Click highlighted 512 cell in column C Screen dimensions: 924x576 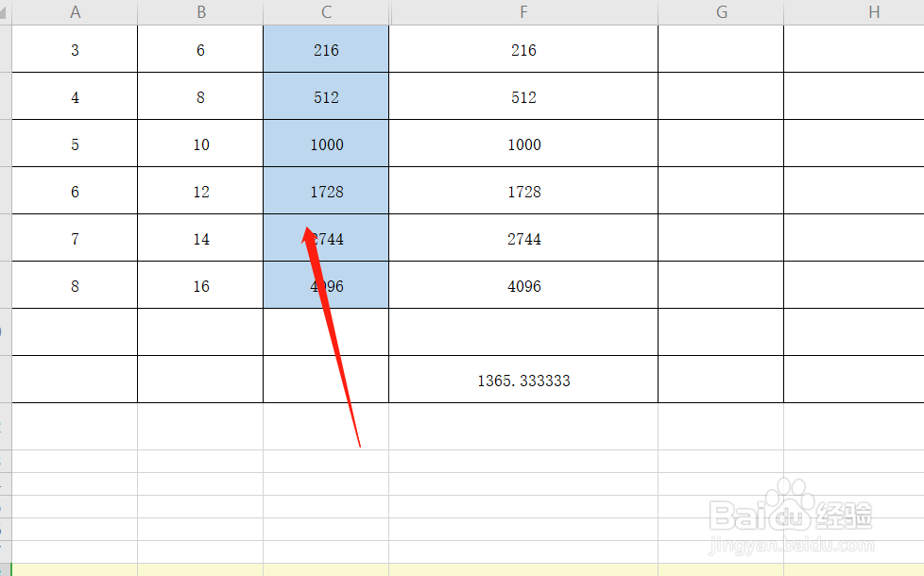(326, 96)
